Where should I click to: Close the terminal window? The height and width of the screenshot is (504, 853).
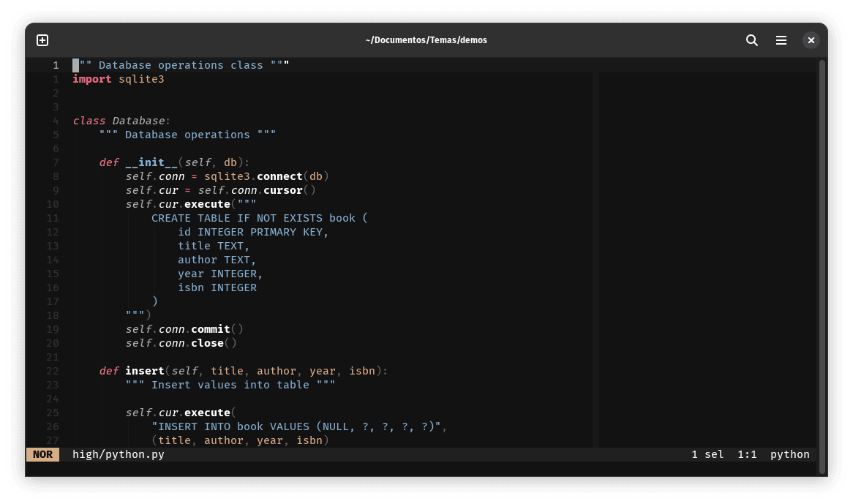tap(811, 40)
